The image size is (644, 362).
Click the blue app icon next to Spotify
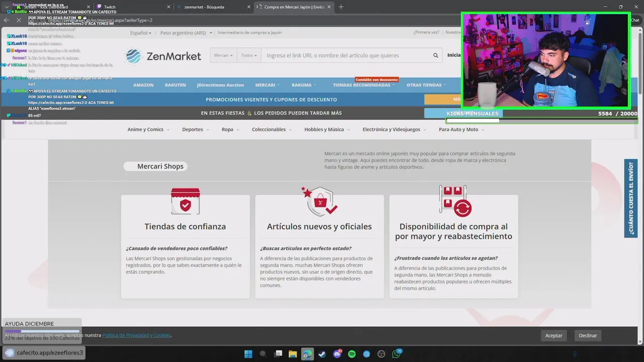pos(367,354)
